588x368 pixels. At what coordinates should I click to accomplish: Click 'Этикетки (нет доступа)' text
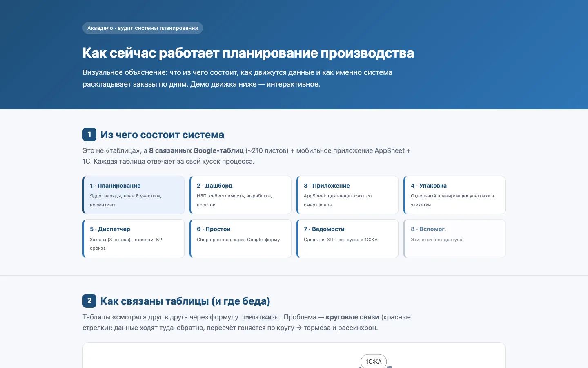tap(437, 240)
